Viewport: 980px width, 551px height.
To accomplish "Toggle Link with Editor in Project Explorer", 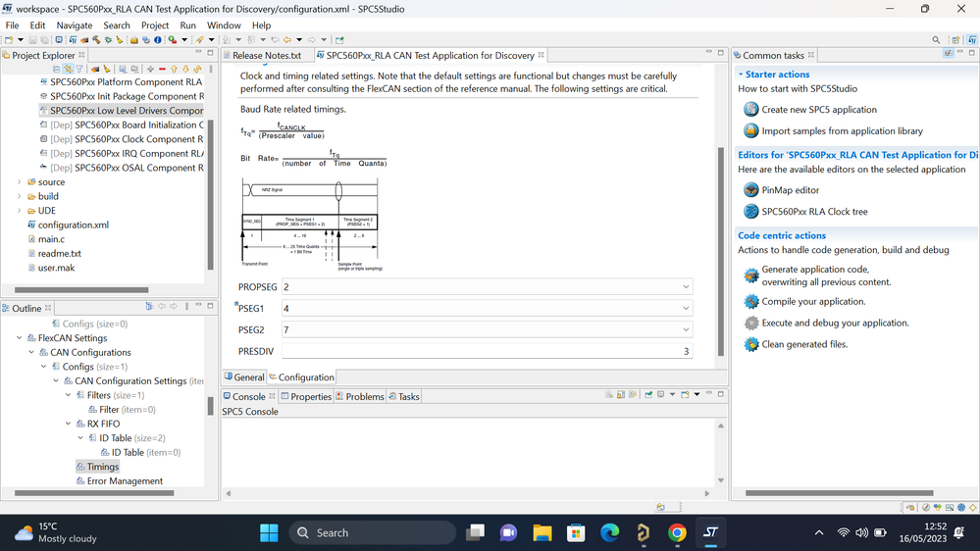I will click(x=68, y=70).
